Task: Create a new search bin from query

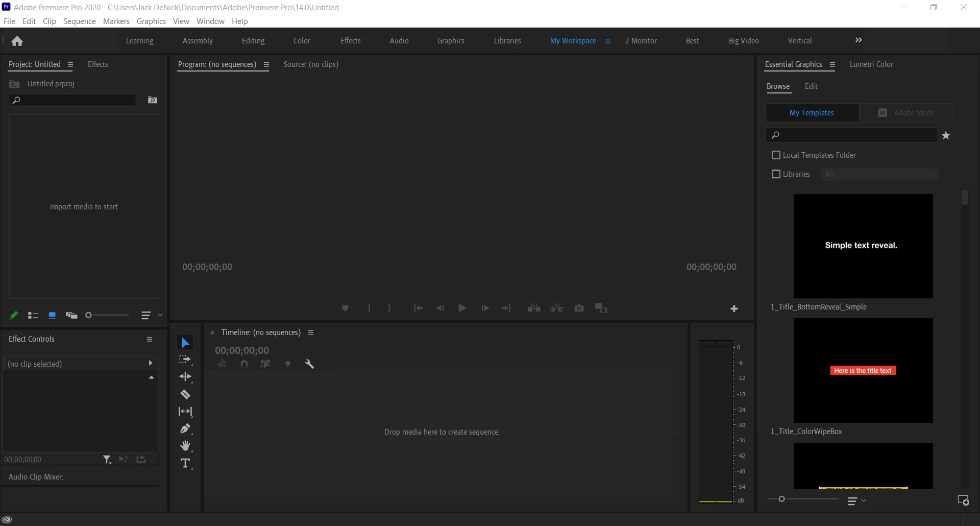Action: pos(153,100)
